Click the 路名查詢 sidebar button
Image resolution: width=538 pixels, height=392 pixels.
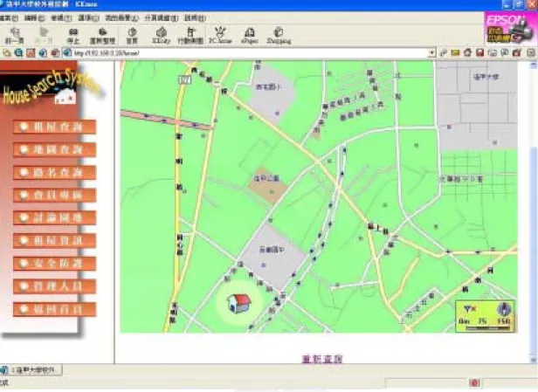[x=54, y=173]
